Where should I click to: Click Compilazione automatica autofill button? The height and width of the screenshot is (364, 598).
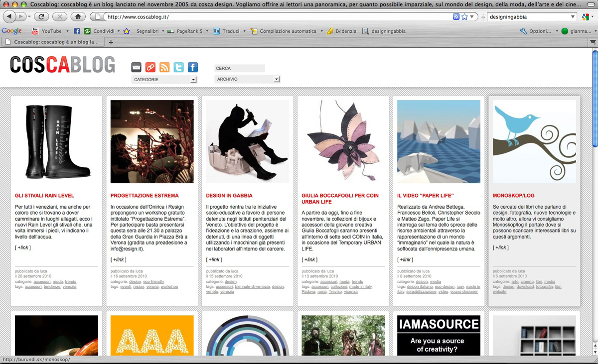coord(284,31)
